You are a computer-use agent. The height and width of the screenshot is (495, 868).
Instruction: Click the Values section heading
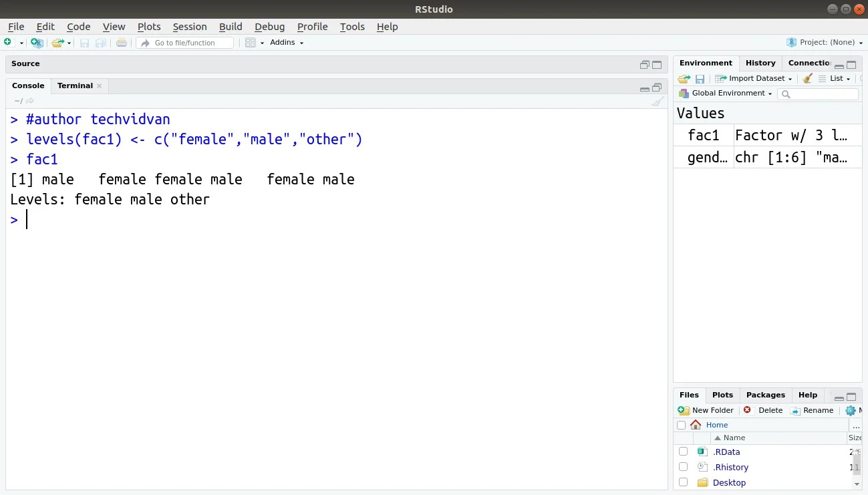pyautogui.click(x=700, y=114)
